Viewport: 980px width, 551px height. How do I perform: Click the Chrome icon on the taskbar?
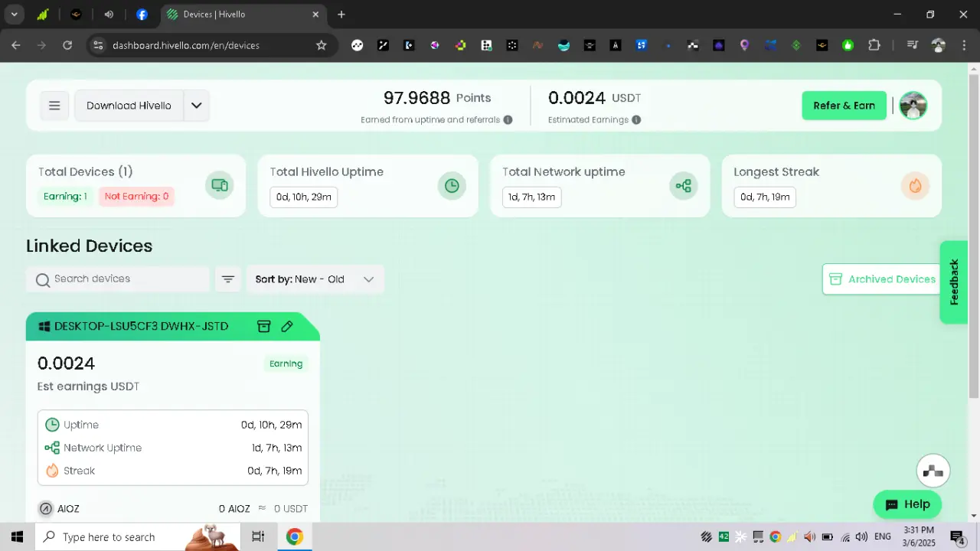coord(295,536)
